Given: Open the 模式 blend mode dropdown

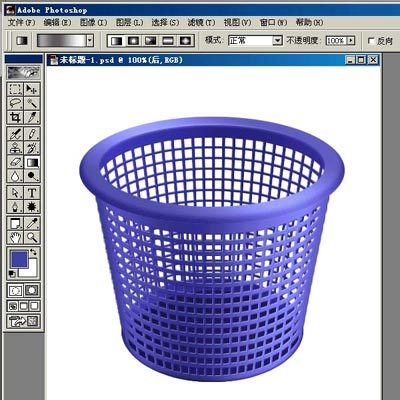Looking at the screenshot, I should (x=255, y=41).
